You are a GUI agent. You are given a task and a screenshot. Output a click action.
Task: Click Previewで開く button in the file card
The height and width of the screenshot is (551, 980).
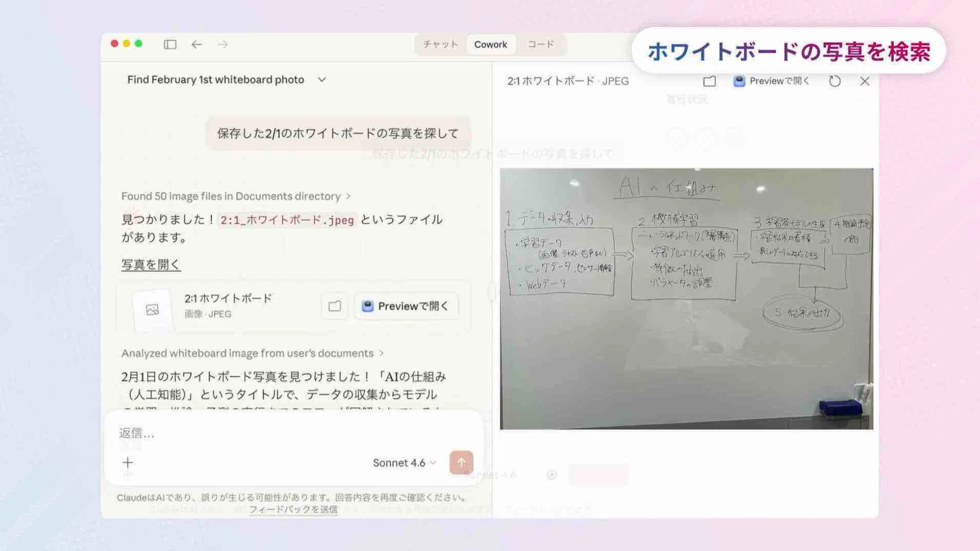tap(406, 306)
